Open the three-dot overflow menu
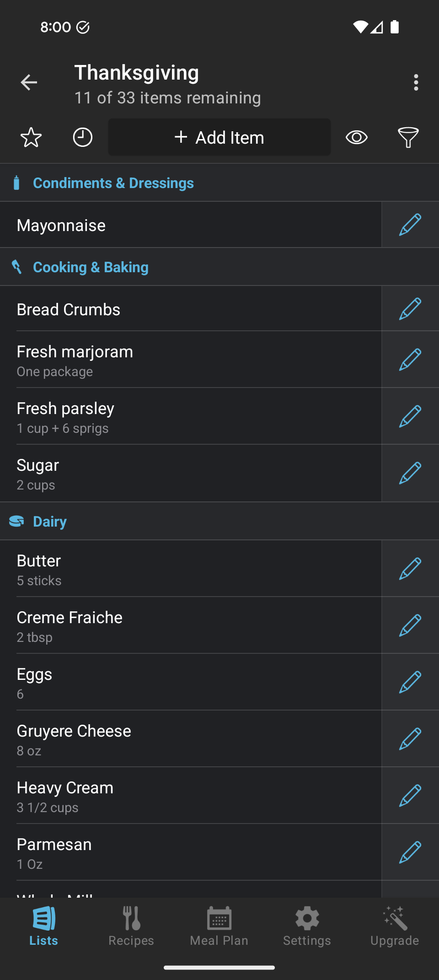Screen dimensions: 439x980 pos(416,82)
